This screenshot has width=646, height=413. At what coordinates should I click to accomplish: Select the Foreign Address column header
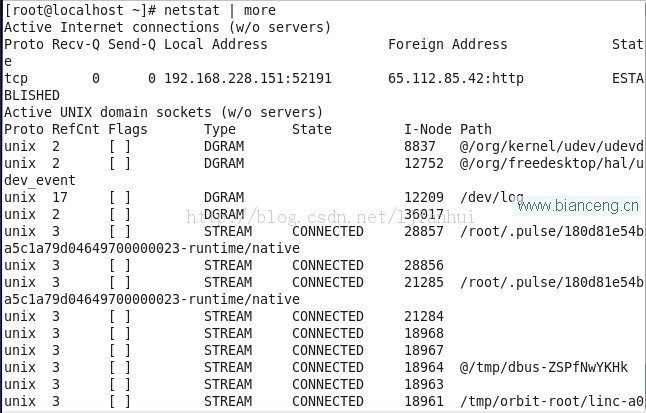(x=447, y=44)
